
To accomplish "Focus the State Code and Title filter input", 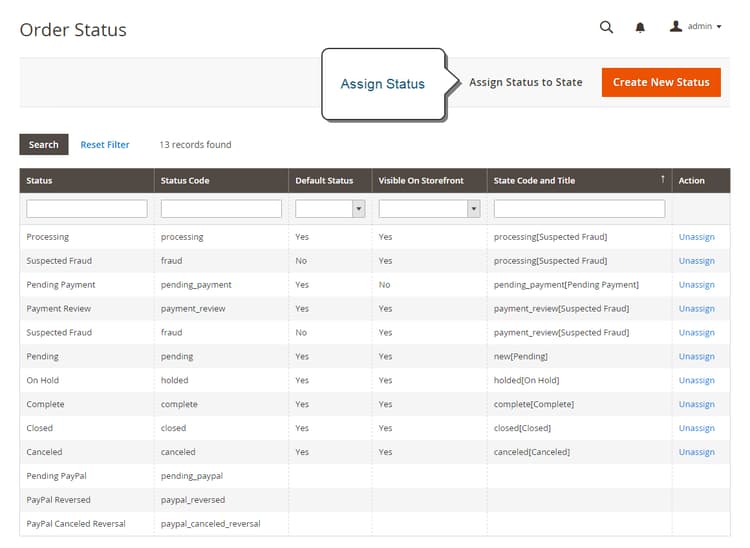I will 579,209.
